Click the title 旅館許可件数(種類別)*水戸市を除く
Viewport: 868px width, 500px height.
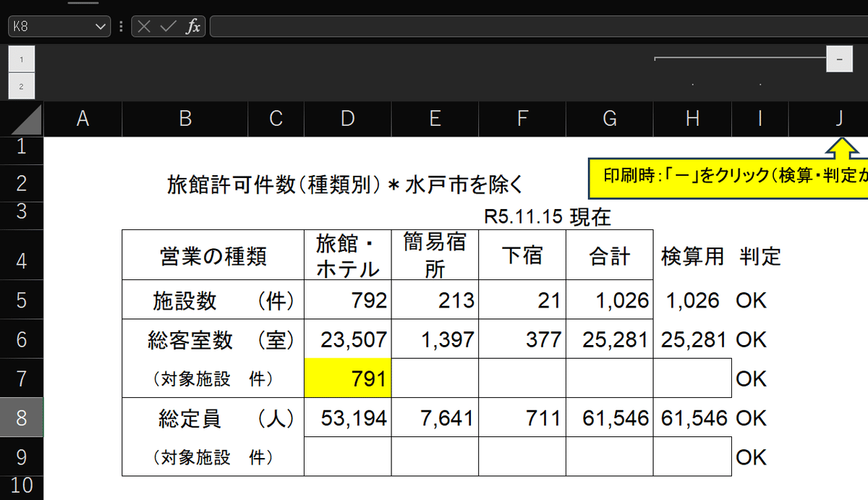[344, 184]
